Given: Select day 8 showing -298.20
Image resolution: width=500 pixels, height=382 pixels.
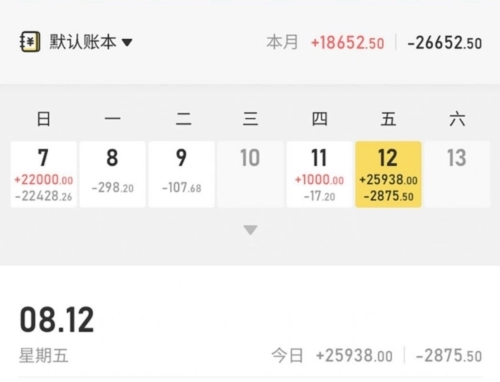Looking at the screenshot, I should coord(113,174).
